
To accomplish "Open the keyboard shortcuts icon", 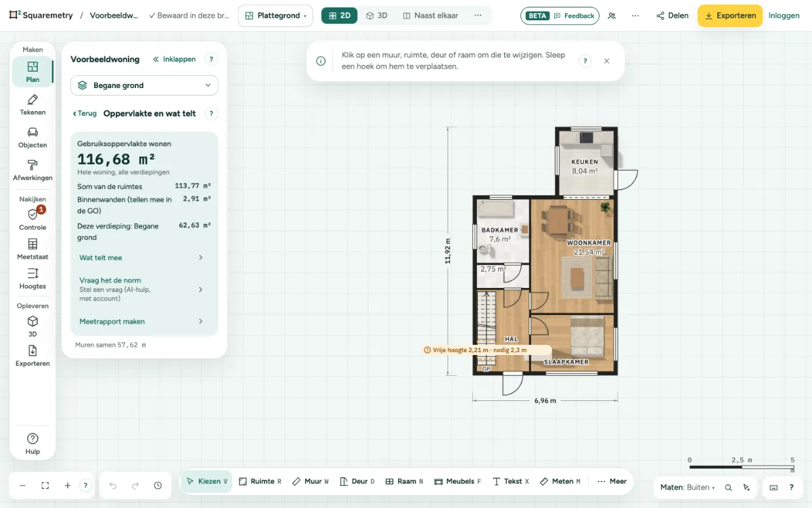I will [773, 487].
